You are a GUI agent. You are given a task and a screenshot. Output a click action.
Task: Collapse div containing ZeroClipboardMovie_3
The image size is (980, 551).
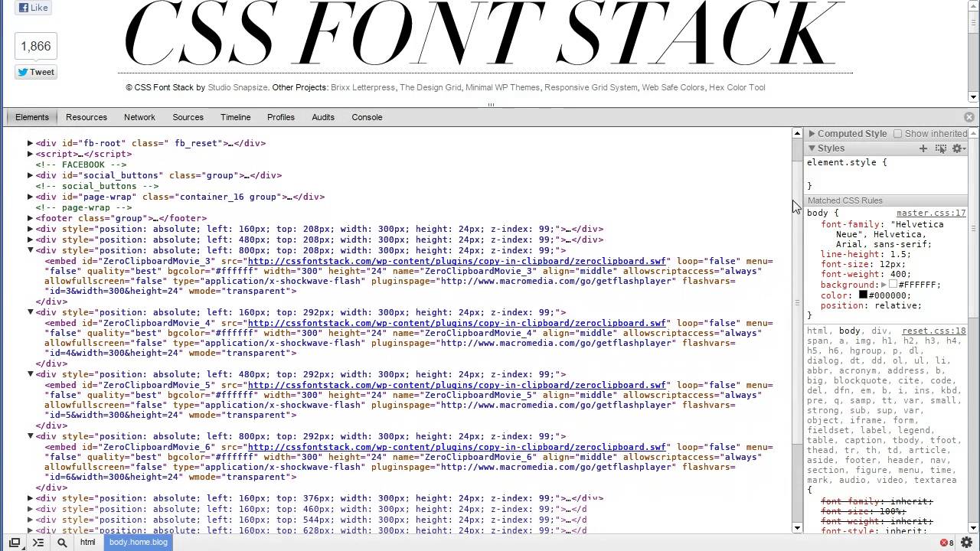click(x=30, y=250)
